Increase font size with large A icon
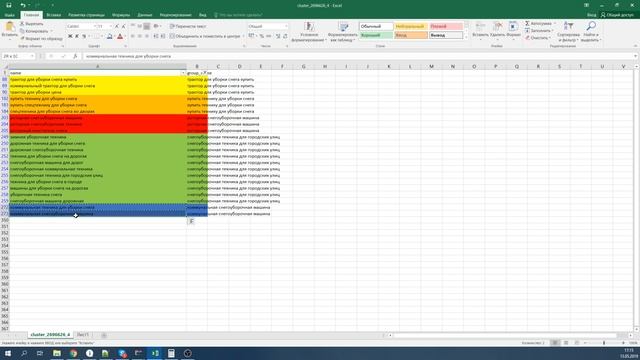The image size is (640, 360). pos(117,26)
